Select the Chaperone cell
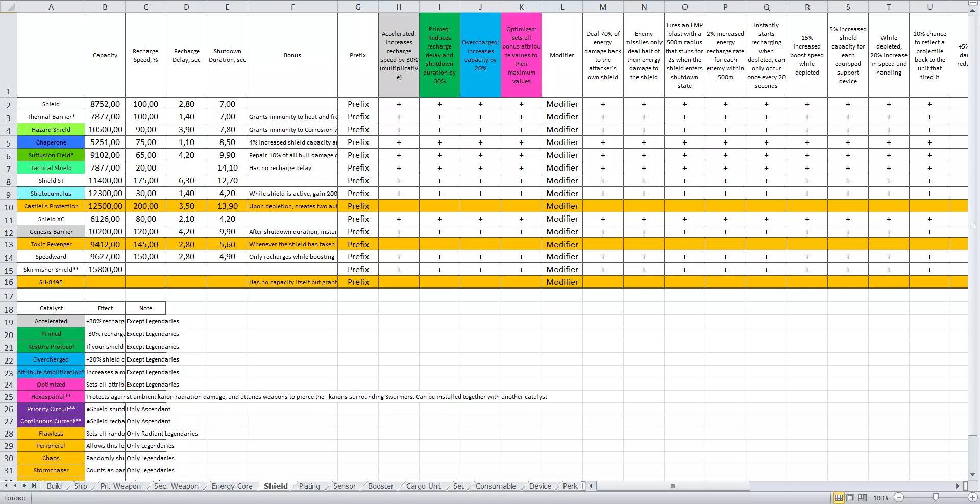The height and width of the screenshot is (504, 980). pos(51,142)
